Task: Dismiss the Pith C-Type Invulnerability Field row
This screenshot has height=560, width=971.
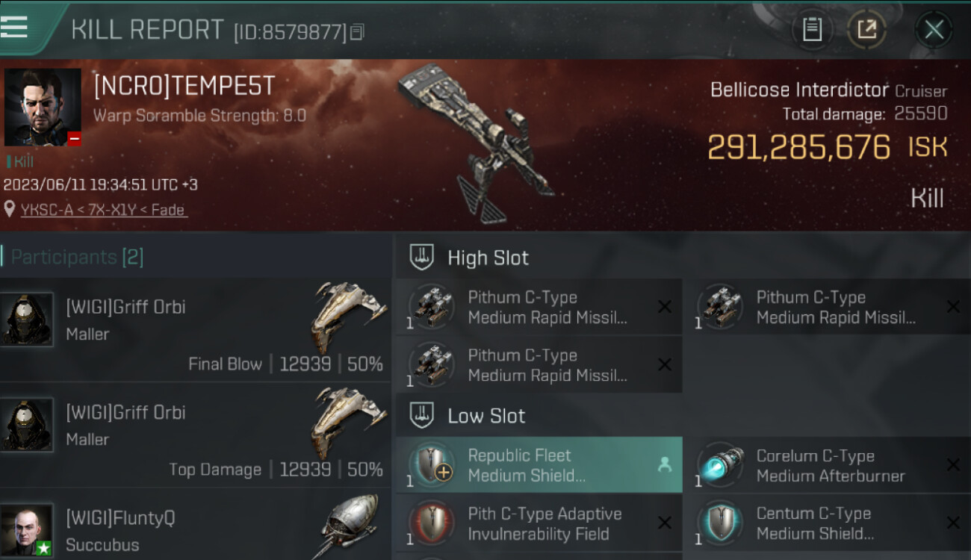Action: coord(664,523)
